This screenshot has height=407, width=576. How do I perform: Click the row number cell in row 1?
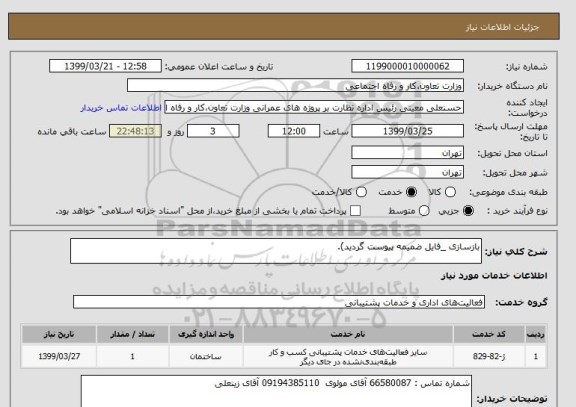[536, 356]
